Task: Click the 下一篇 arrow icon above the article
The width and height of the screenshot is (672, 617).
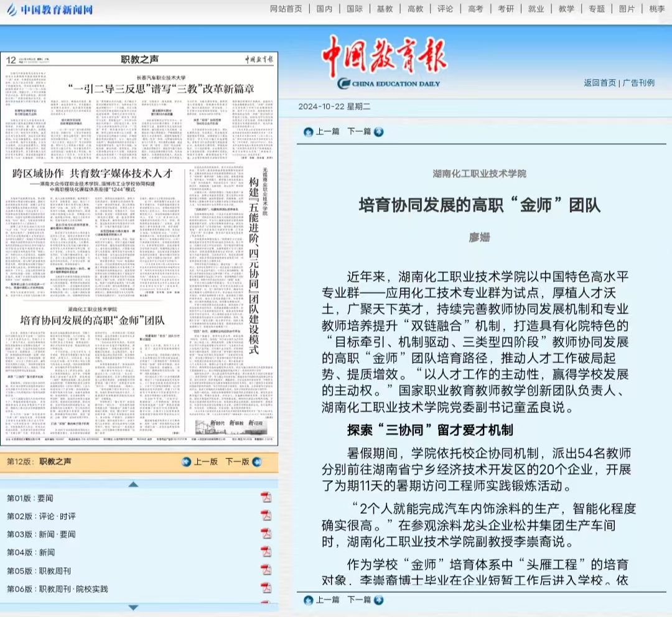Action: tap(378, 132)
